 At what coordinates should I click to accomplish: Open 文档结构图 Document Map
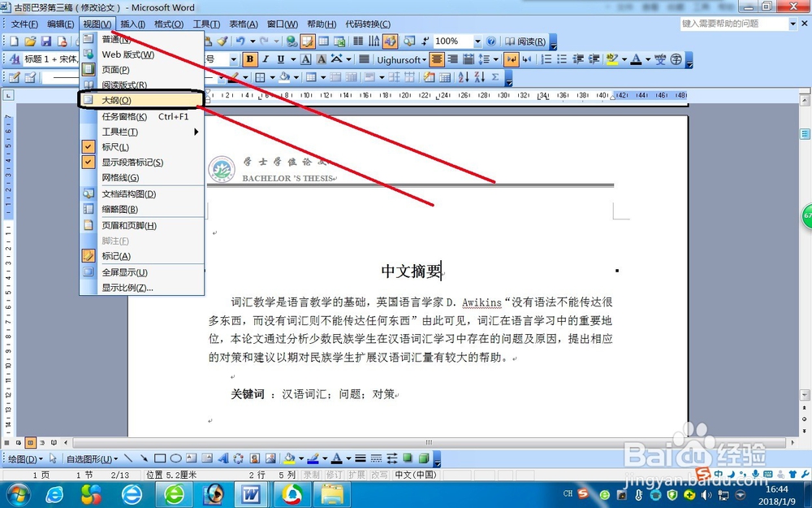pyautogui.click(x=142, y=194)
